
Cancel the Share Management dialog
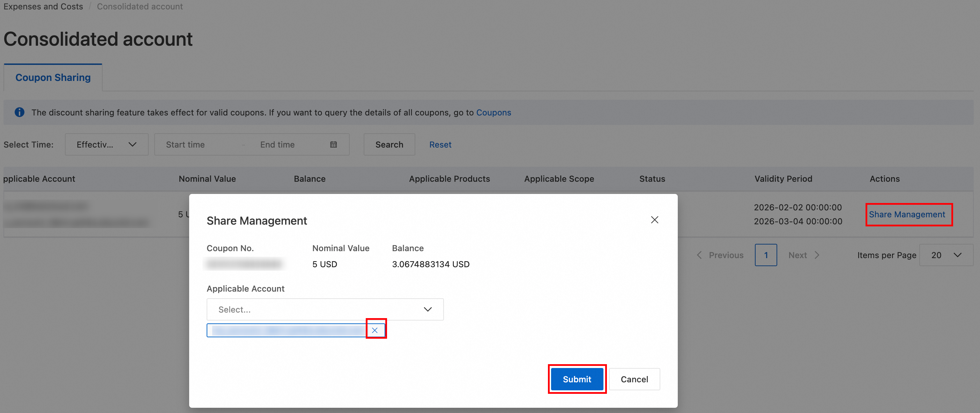point(634,379)
